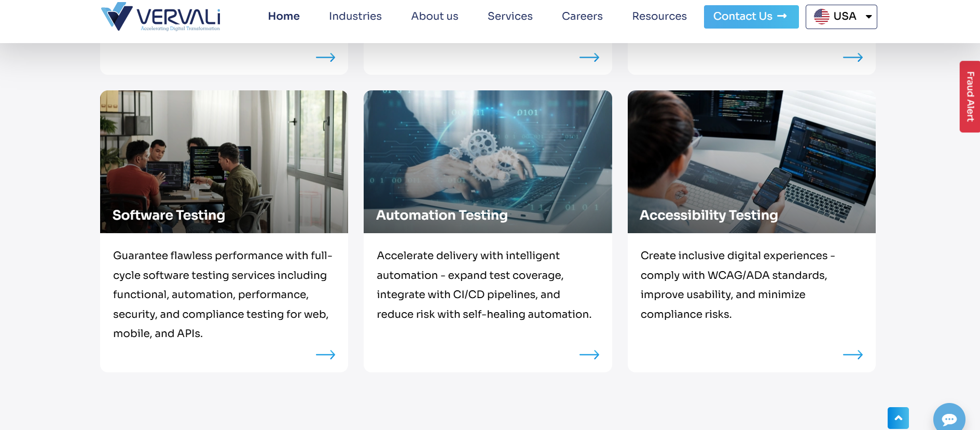The height and width of the screenshot is (430, 980).
Task: Open the Resources menu
Action: [x=659, y=16]
